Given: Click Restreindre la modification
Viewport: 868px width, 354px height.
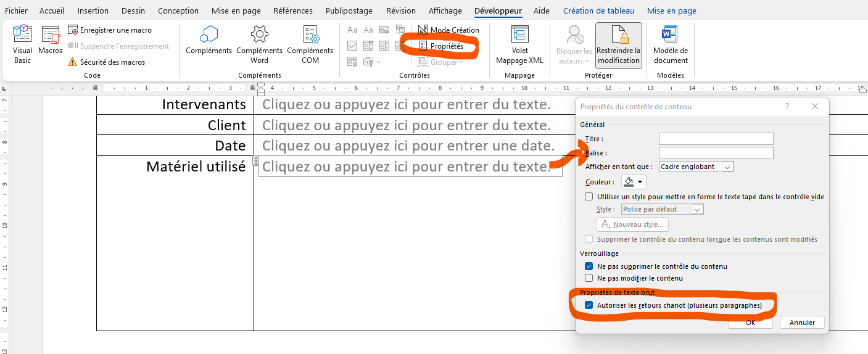Looking at the screenshot, I should tap(618, 45).
